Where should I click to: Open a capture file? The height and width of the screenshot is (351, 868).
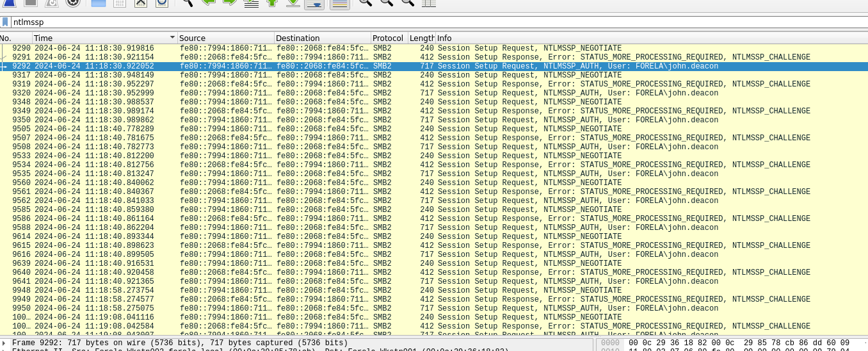99,3
